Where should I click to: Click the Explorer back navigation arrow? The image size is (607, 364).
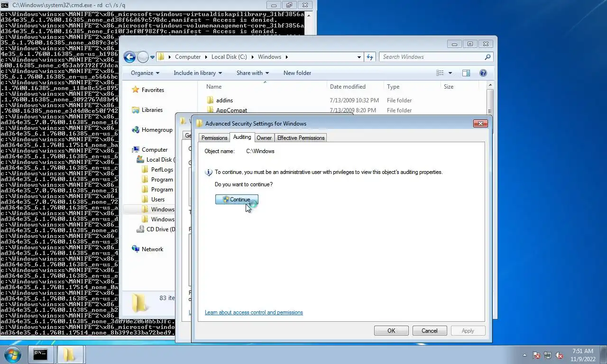(129, 57)
